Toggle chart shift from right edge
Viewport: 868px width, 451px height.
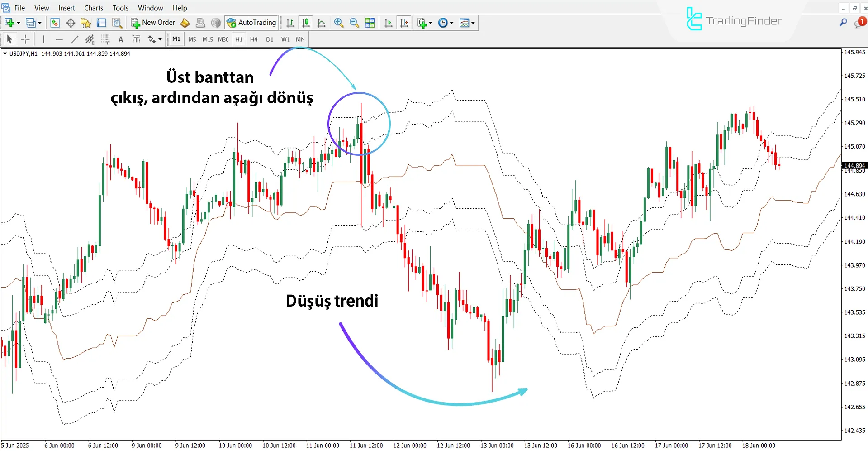pyautogui.click(x=404, y=23)
